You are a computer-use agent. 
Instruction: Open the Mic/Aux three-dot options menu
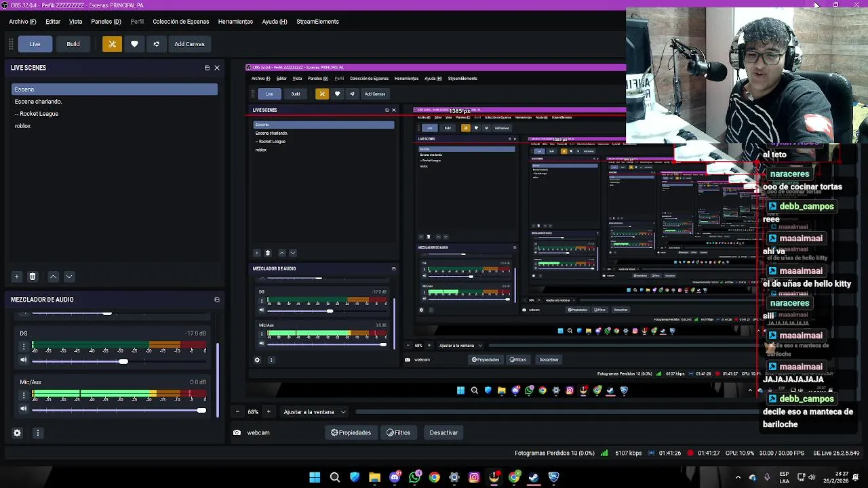[x=24, y=395]
